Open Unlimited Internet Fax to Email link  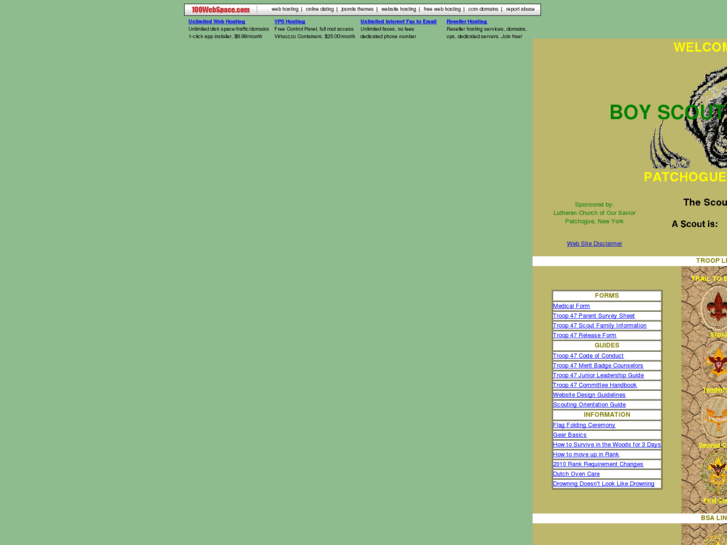398,21
